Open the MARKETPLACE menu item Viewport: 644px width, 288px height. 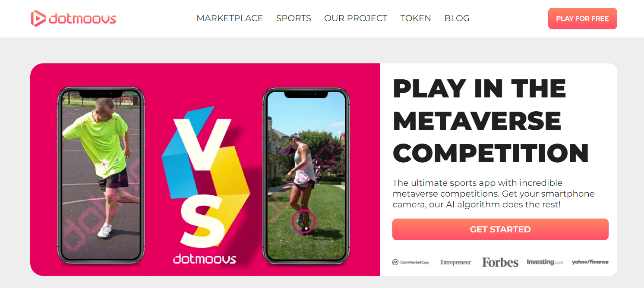pyautogui.click(x=230, y=19)
